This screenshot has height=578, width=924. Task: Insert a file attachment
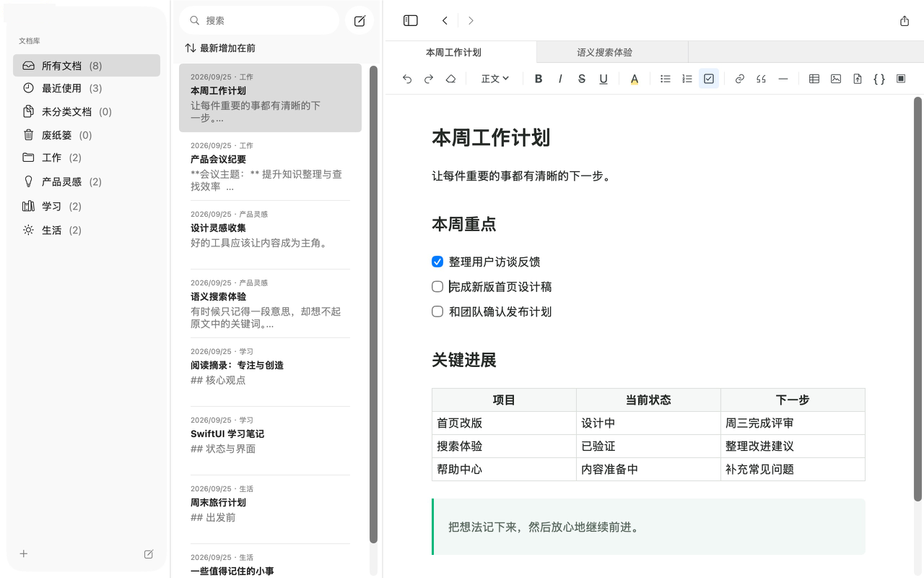(x=858, y=79)
